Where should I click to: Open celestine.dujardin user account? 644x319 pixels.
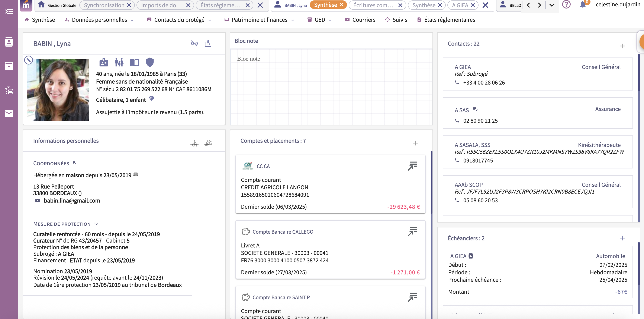(x=618, y=4)
